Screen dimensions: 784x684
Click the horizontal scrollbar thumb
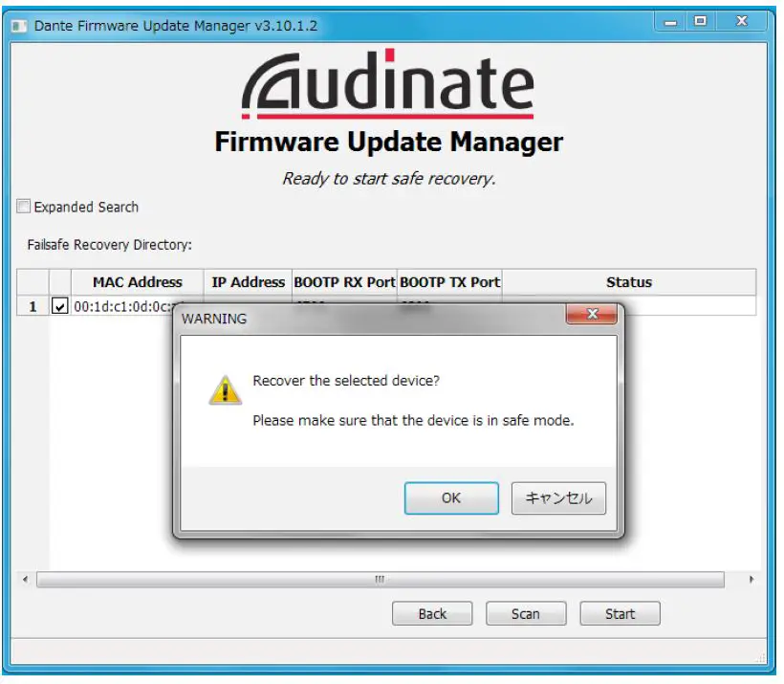(x=380, y=580)
